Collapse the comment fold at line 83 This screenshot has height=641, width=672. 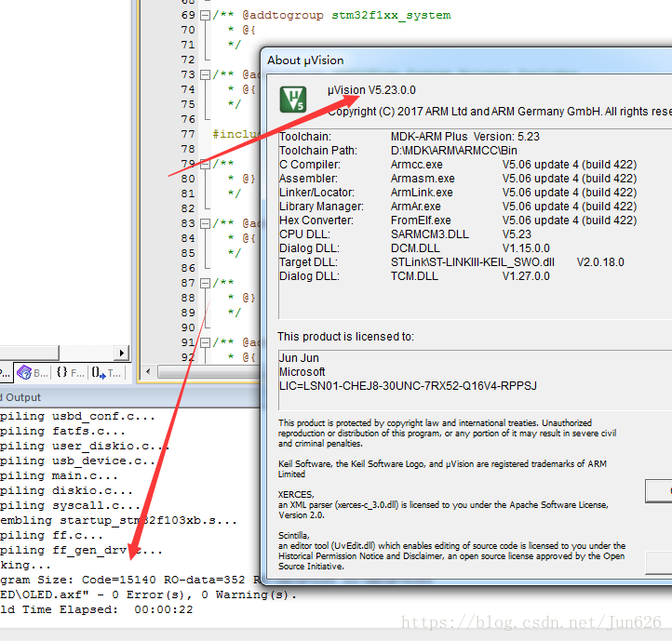coord(206,223)
